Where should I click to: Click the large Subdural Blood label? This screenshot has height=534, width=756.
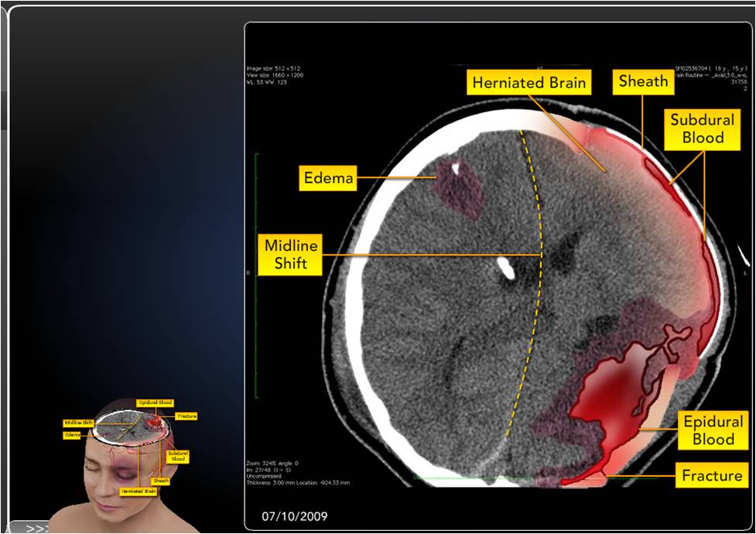pyautogui.click(x=697, y=129)
